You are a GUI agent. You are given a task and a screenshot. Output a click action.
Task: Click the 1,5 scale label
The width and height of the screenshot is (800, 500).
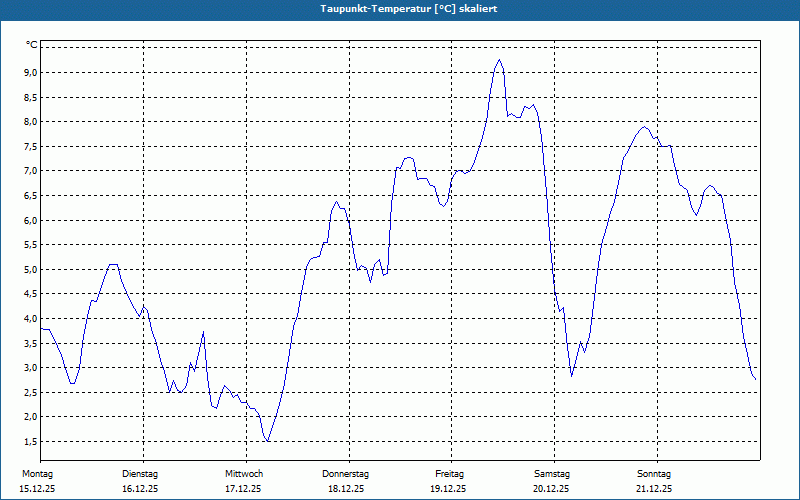click(31, 441)
